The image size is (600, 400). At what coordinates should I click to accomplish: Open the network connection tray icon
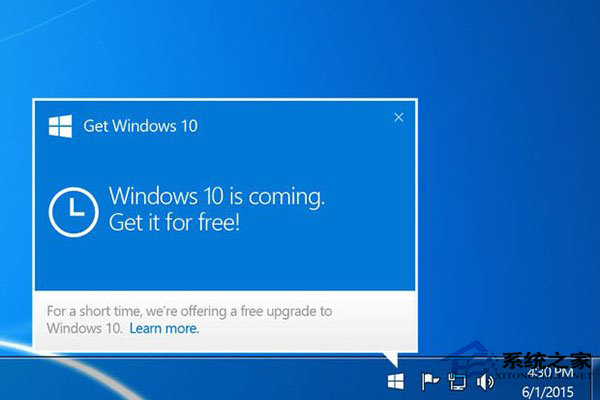click(457, 381)
